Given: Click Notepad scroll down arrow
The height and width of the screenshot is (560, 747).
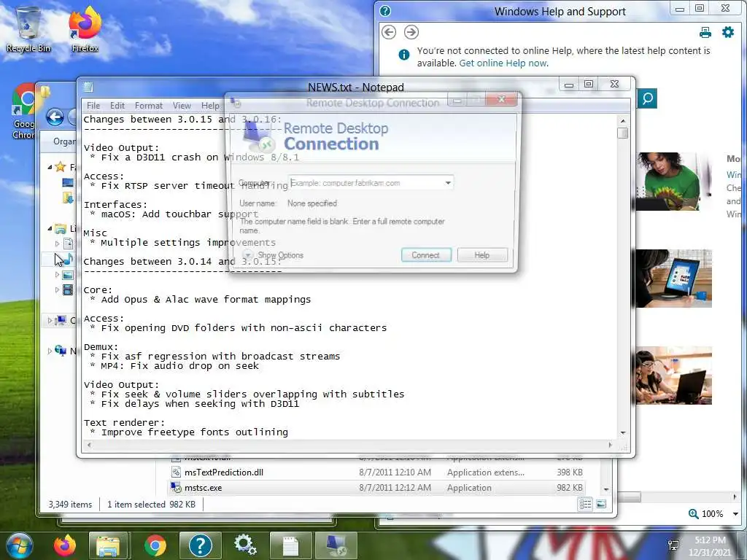Looking at the screenshot, I should [623, 433].
